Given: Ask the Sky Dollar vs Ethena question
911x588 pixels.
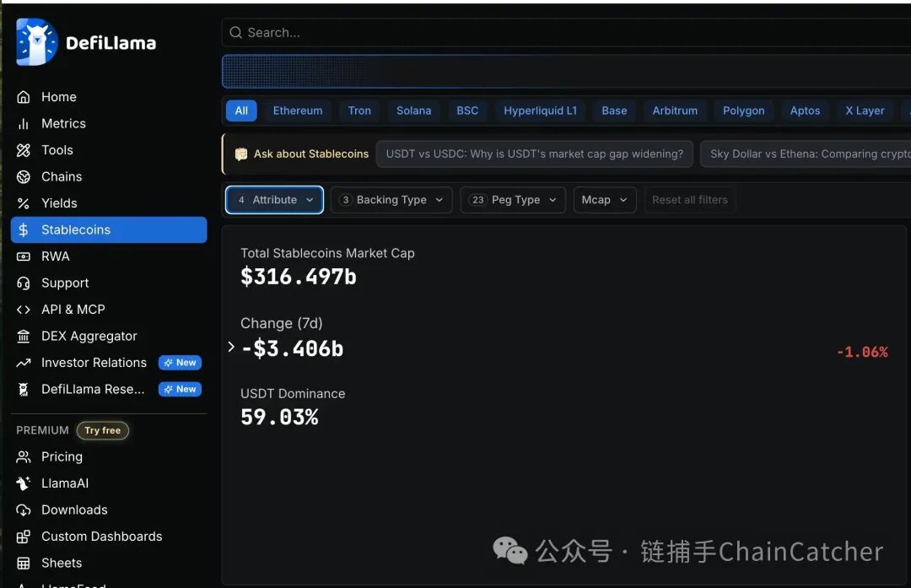Looking at the screenshot, I should 806,154.
